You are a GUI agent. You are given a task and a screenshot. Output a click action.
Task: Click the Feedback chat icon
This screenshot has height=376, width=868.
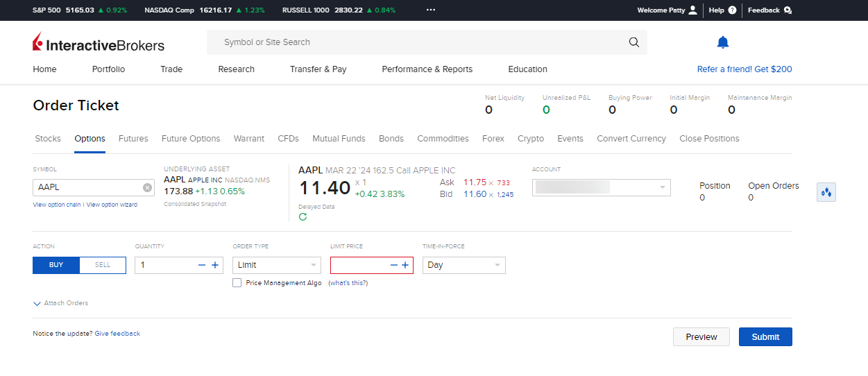pyautogui.click(x=788, y=10)
